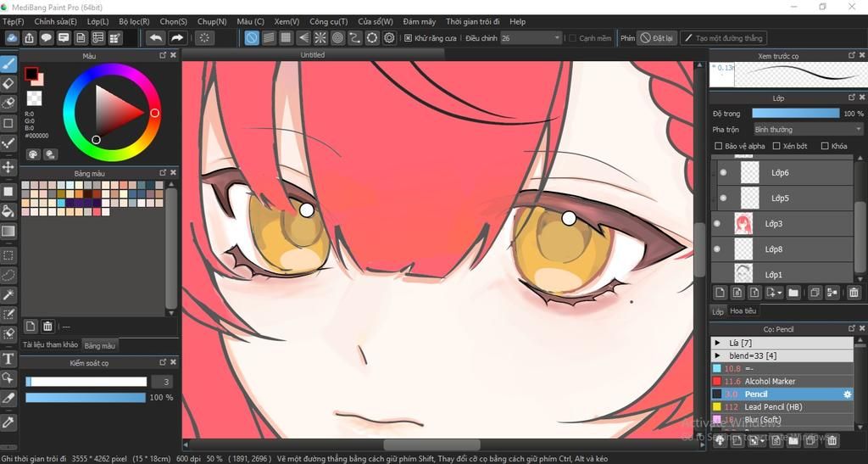Add a layer folder

click(x=793, y=293)
